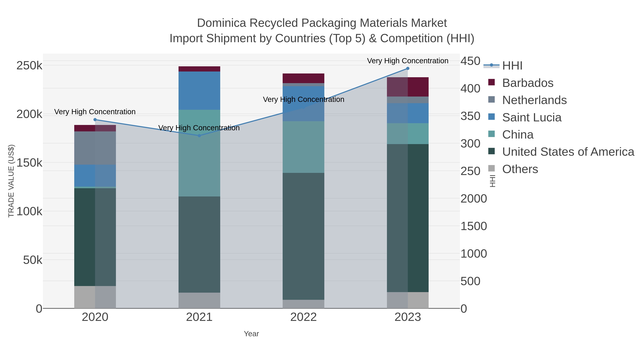Screen dimensions: 644x362
Task: Click the Very High Concentration label above 2020
Action: click(x=95, y=112)
